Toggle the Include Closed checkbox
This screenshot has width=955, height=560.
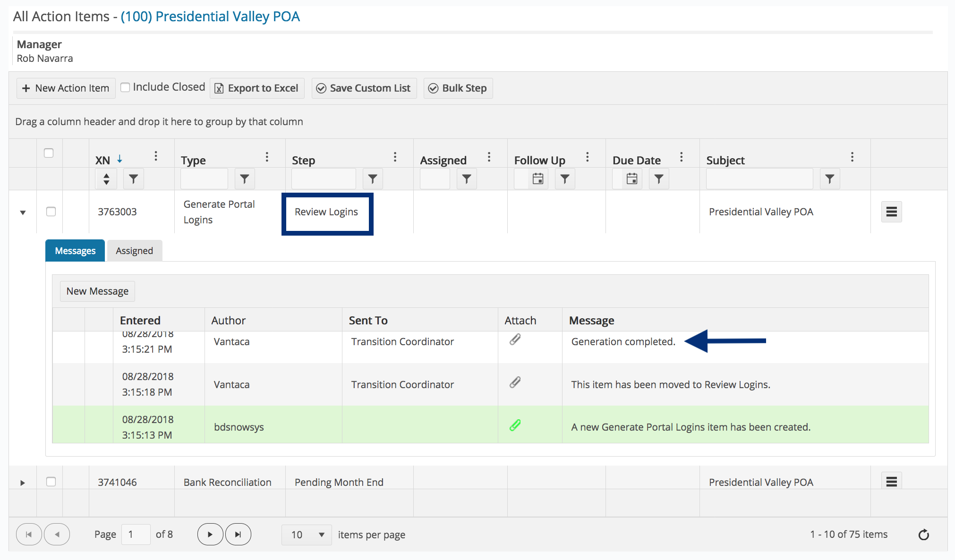[x=125, y=87]
